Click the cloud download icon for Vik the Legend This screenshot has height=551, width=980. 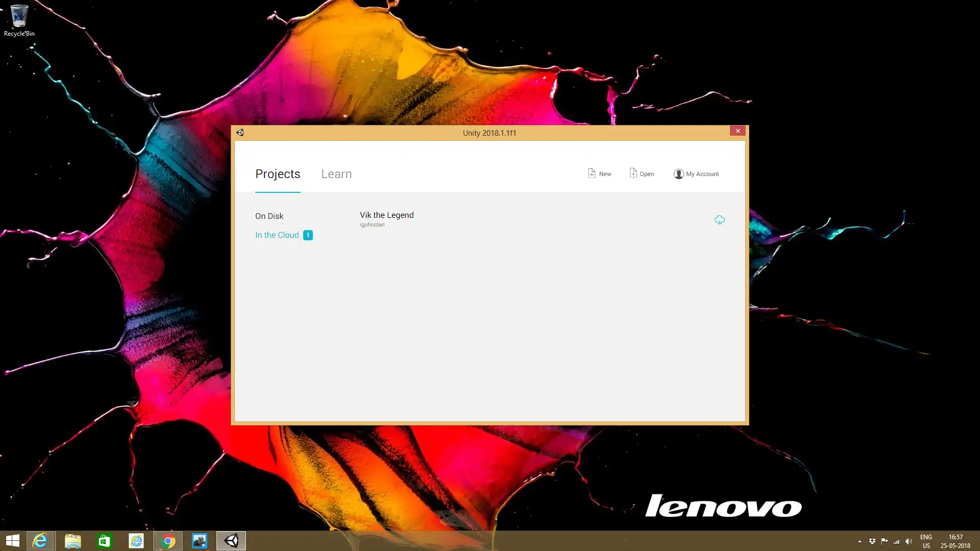pos(719,219)
